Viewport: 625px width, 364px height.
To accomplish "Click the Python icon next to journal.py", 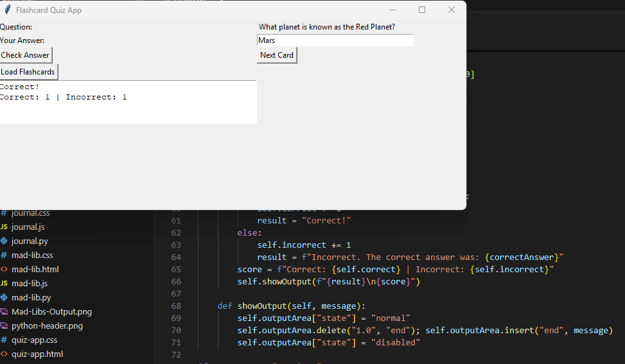I will click(4, 241).
